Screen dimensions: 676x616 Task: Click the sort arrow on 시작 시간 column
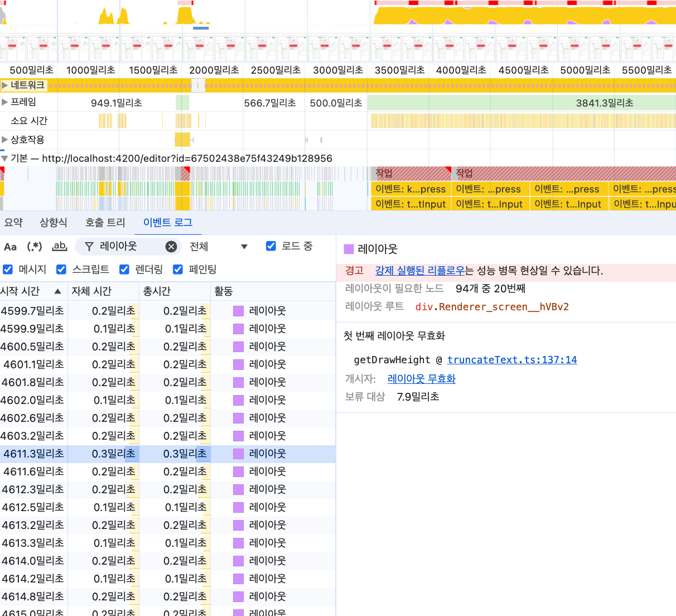coord(57,291)
